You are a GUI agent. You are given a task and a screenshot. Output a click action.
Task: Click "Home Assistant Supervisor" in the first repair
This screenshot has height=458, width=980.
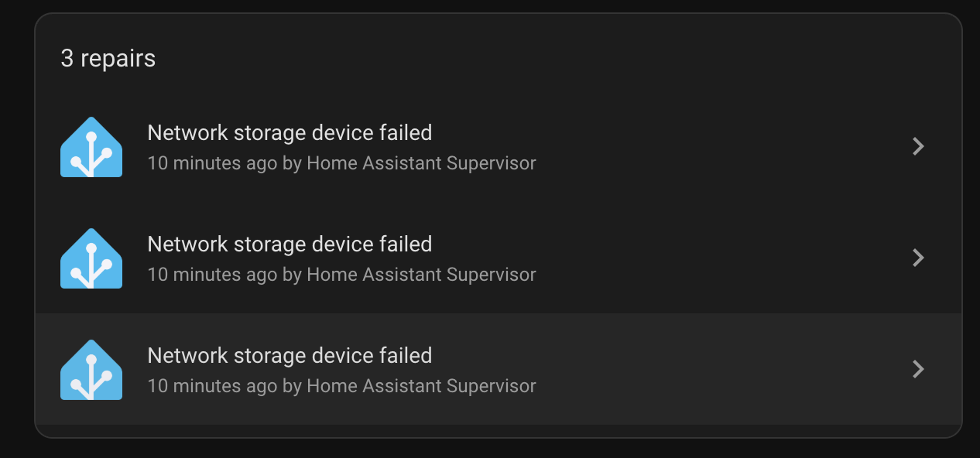click(x=421, y=163)
